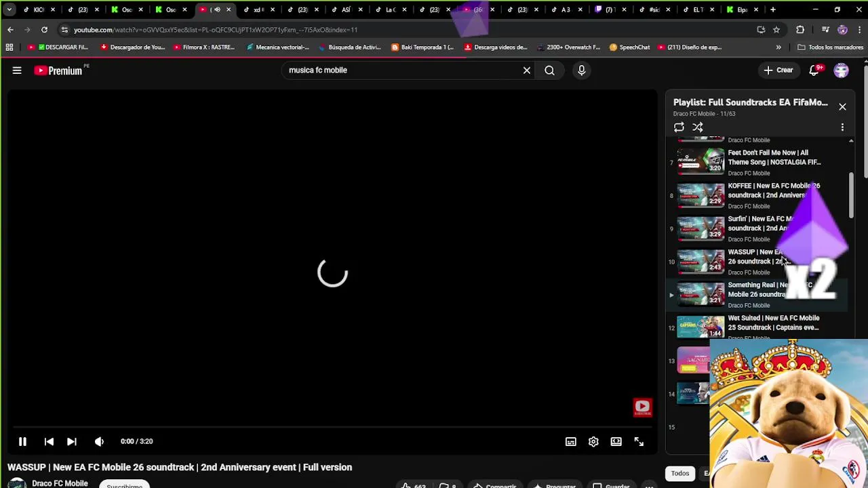The height and width of the screenshot is (488, 868).
Task: Run the search with magnifier button
Action: 549,70
